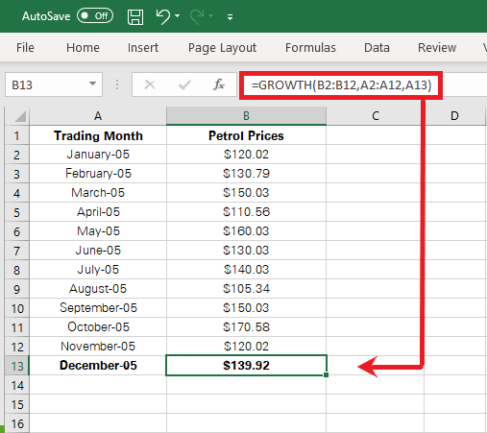The width and height of the screenshot is (487, 433).
Task: Click the $140.03 price cell
Action: tap(246, 269)
